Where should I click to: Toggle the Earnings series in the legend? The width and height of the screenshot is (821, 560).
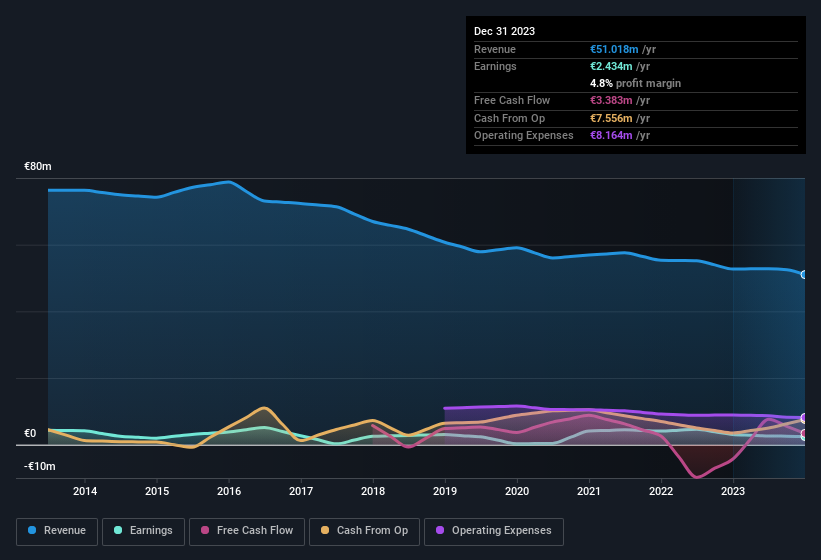[x=143, y=531]
